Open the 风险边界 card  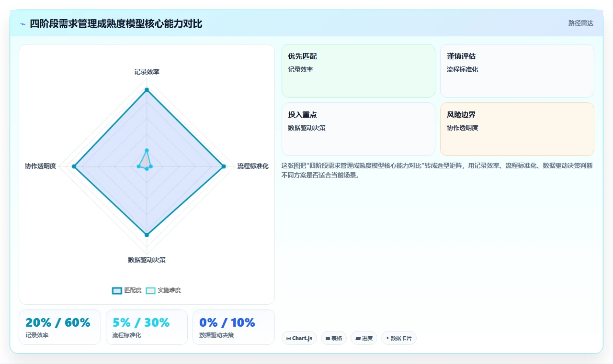517,129
